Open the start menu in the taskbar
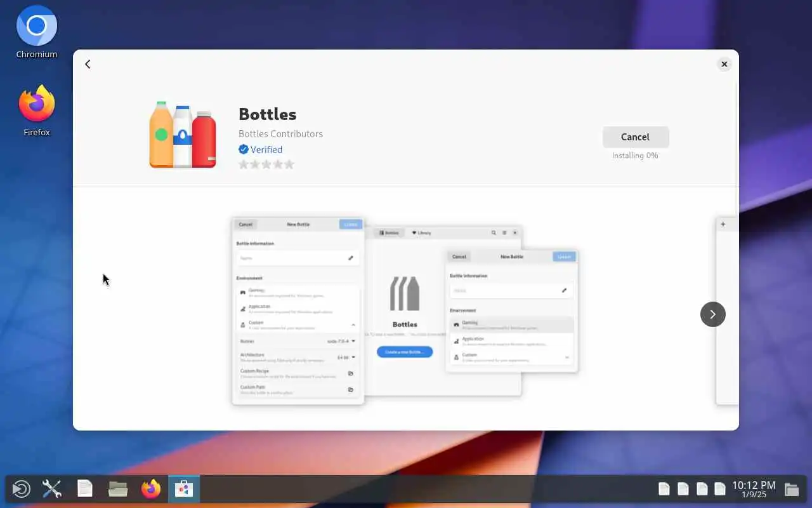Image resolution: width=812 pixels, height=508 pixels. tap(21, 489)
